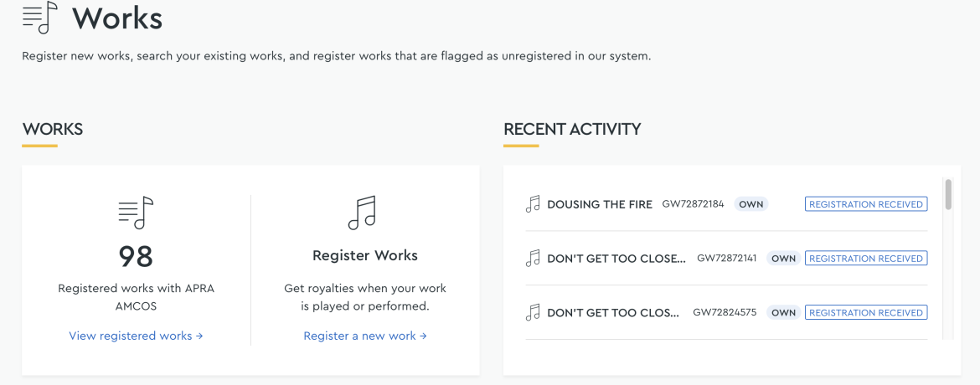Open View registered works link

pyautogui.click(x=136, y=336)
